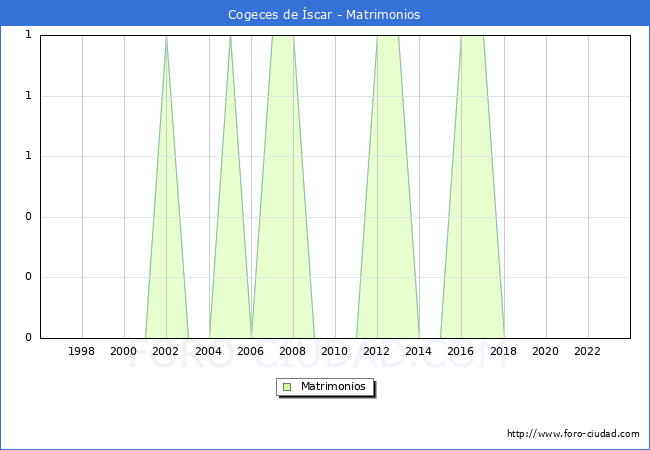Click the 2006 x-axis label

point(250,351)
